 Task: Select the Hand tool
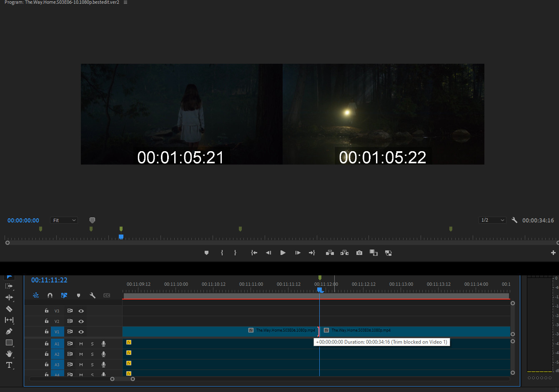(9, 354)
